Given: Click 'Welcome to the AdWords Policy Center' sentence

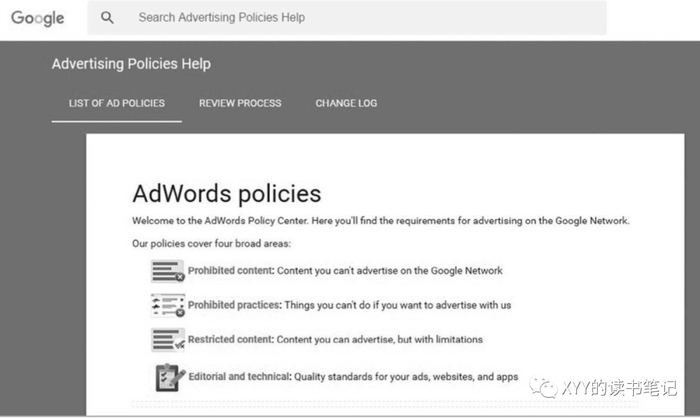Looking at the screenshot, I should [x=381, y=221].
